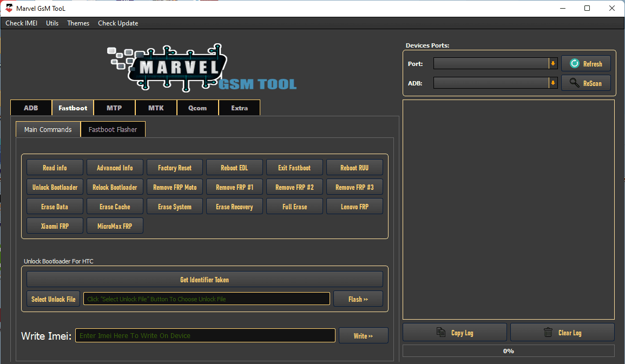
Task: Select the Fastboot Flasher sub-tab
Action: pos(113,129)
